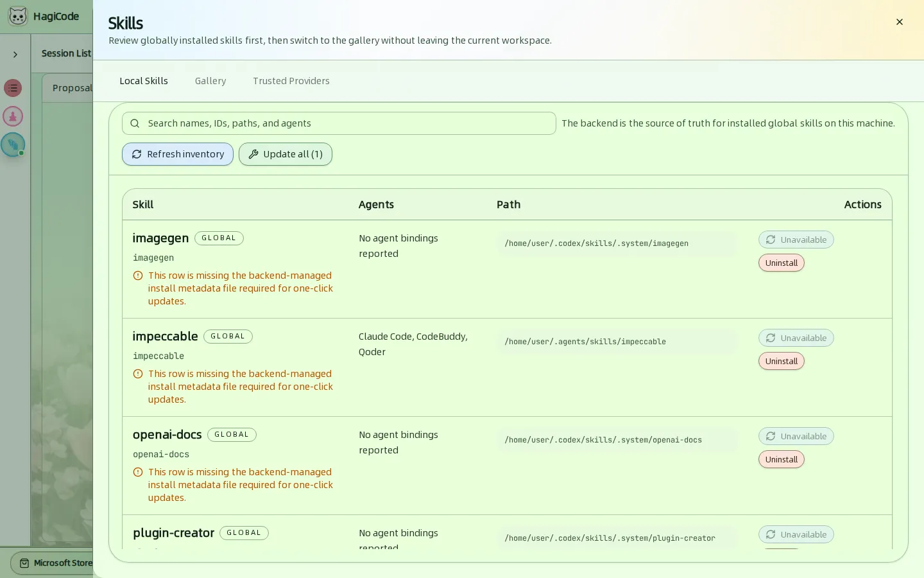Click the magnifier icon in search box

point(135,123)
